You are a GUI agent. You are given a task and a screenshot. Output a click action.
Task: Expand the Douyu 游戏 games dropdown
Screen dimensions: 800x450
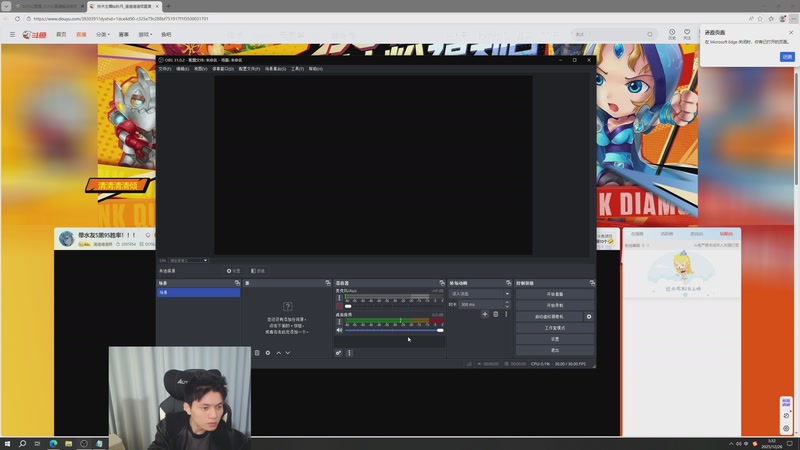145,35
